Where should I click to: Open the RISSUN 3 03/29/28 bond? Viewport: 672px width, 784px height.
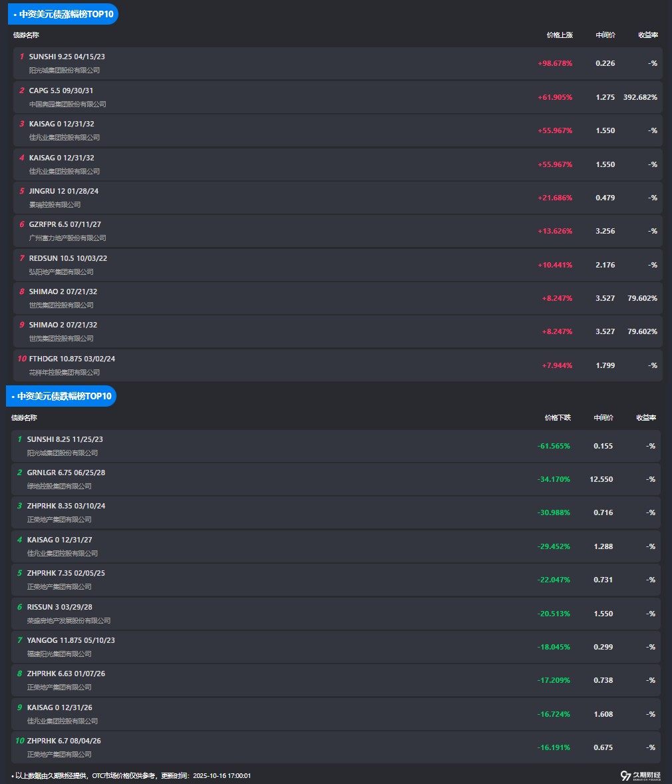point(59,607)
